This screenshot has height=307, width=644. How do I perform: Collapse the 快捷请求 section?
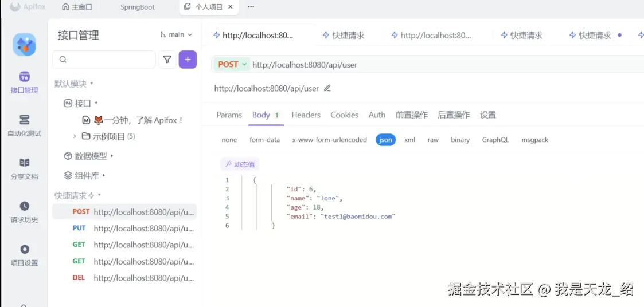click(x=99, y=195)
